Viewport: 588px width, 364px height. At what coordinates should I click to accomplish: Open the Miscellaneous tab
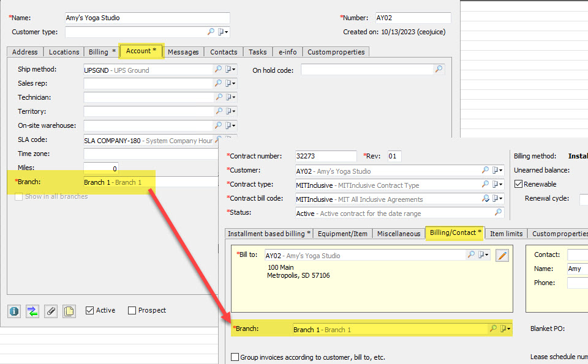(399, 234)
